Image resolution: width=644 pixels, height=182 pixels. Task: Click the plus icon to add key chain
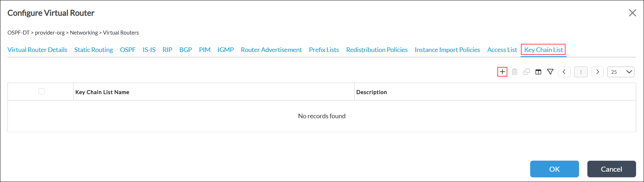[x=502, y=72]
